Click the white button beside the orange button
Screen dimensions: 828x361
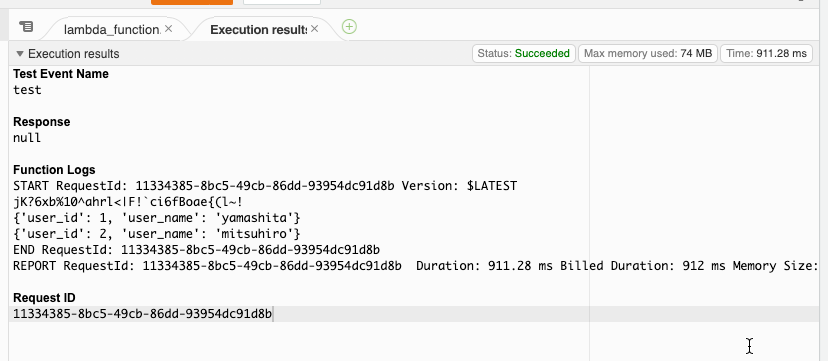click(x=281, y=2)
